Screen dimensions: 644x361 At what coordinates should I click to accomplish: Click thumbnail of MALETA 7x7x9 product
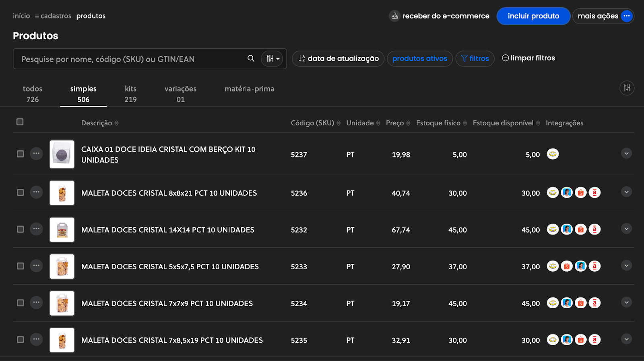62,303
